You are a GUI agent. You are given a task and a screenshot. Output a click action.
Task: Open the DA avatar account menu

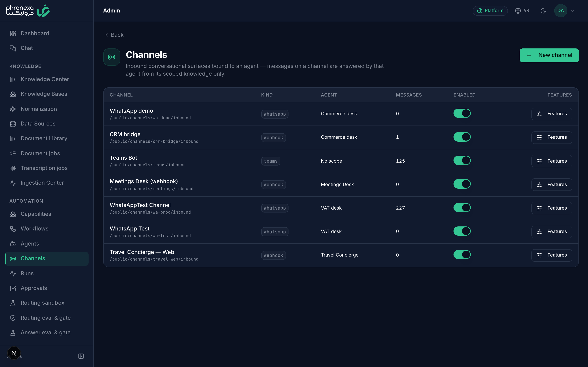[x=561, y=11]
